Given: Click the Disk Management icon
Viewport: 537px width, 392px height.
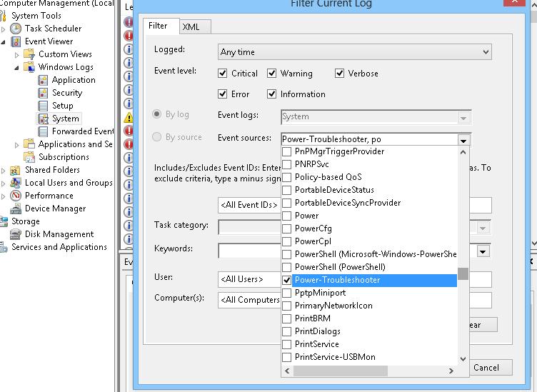Looking at the screenshot, I should click(16, 234).
